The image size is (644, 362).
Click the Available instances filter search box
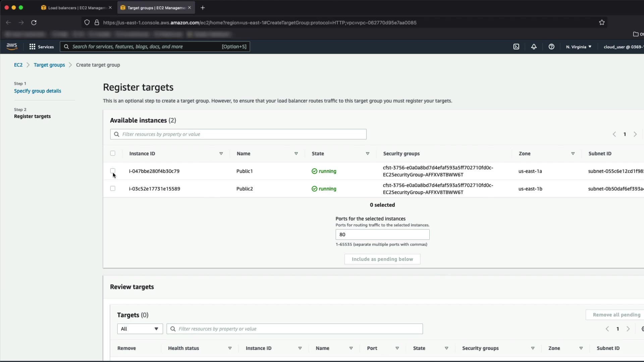point(238,134)
